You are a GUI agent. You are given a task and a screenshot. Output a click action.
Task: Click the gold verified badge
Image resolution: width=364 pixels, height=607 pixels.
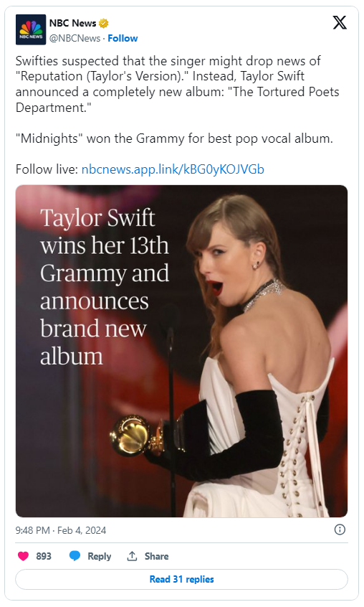coord(104,24)
